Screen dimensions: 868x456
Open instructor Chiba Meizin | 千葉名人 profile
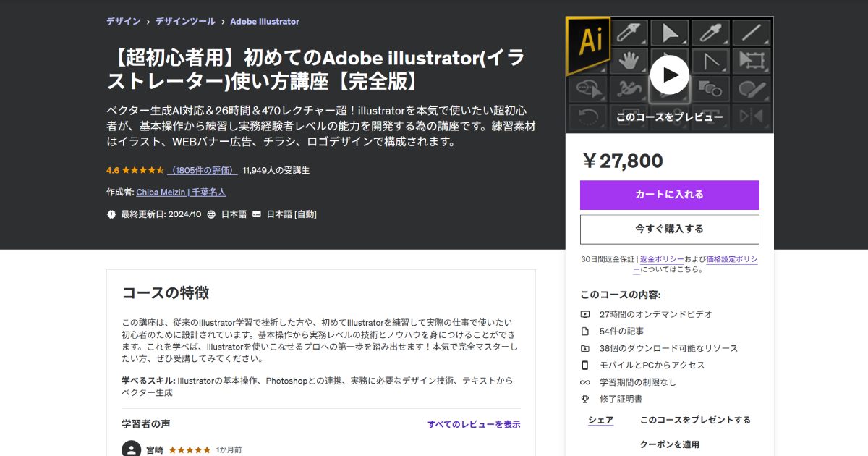[181, 193]
